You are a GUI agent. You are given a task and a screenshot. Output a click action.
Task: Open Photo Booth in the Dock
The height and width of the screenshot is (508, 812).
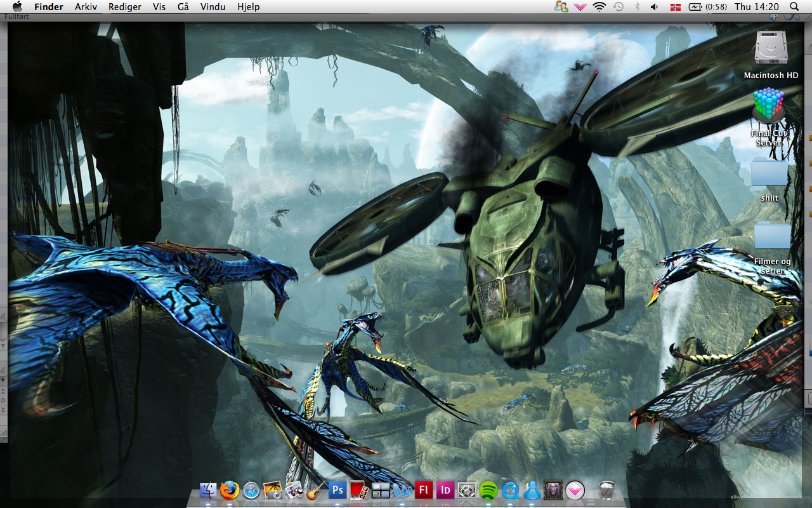[358, 490]
